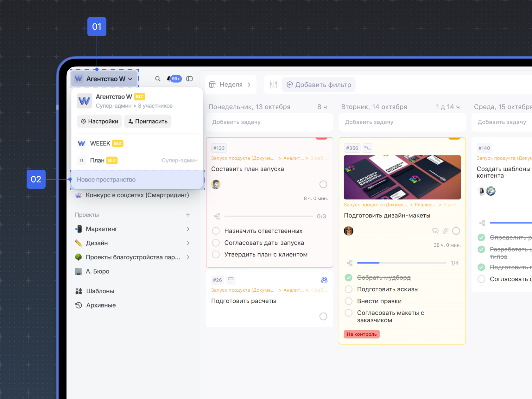The width and height of the screenshot is (532, 399).
Task: Expand the Маркетинг project chevron
Action: pos(188,229)
